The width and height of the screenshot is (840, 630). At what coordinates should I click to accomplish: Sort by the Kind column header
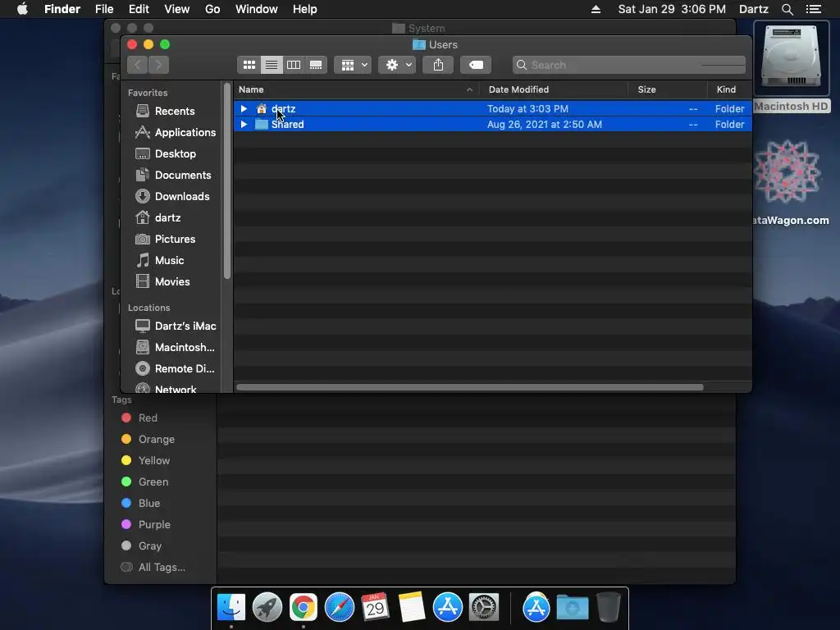pyautogui.click(x=729, y=89)
